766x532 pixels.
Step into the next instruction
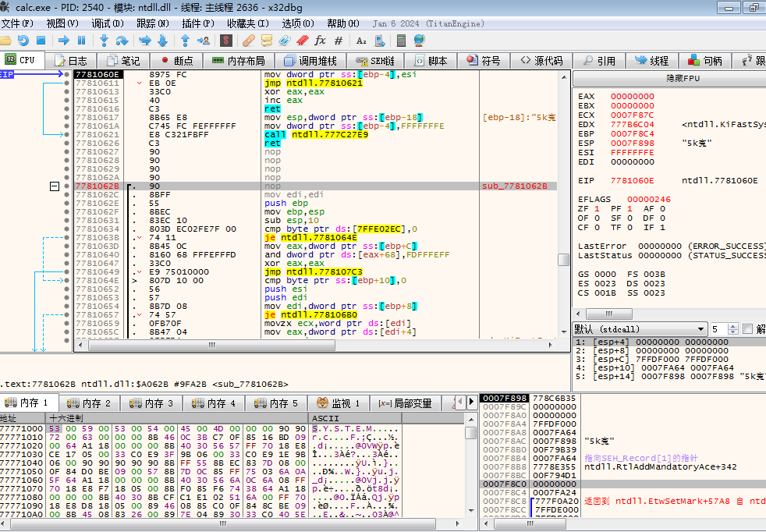[104, 41]
